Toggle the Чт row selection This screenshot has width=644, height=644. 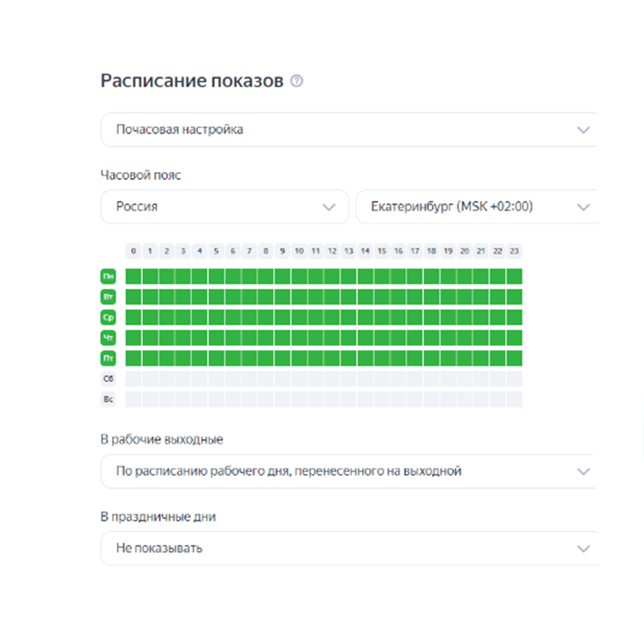point(109,338)
